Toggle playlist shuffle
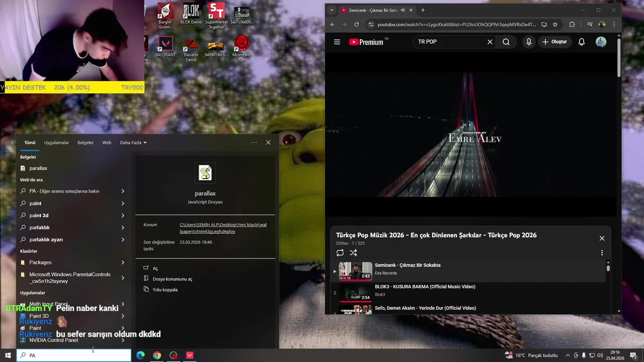Screen dimensions: 644x362 [x=353, y=253]
